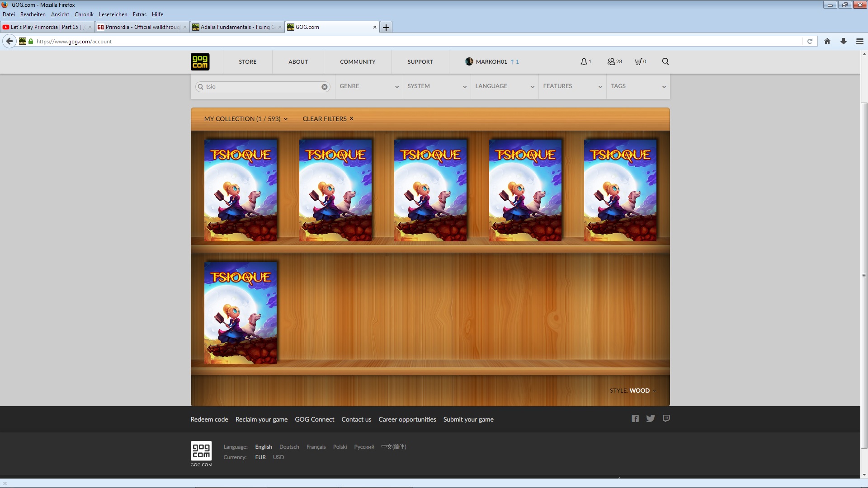868x488 pixels.
Task: Expand the GENRE filter dropdown
Action: point(369,86)
